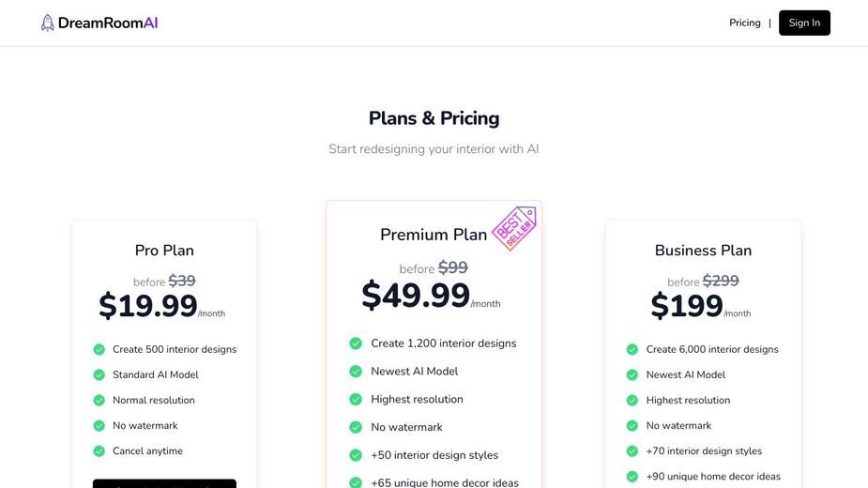Select the Pro Plan heading
Viewport: 868px width, 488px height.
164,251
